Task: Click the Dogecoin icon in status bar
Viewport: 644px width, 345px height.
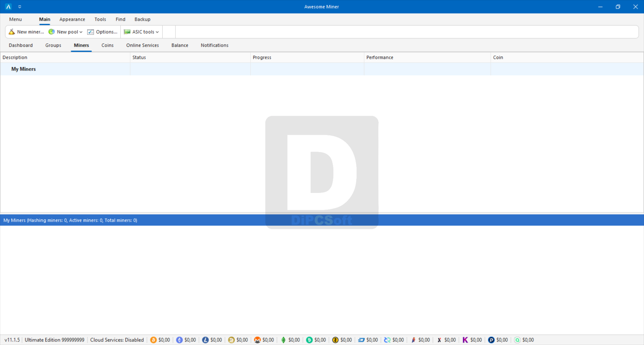Action: (231, 340)
